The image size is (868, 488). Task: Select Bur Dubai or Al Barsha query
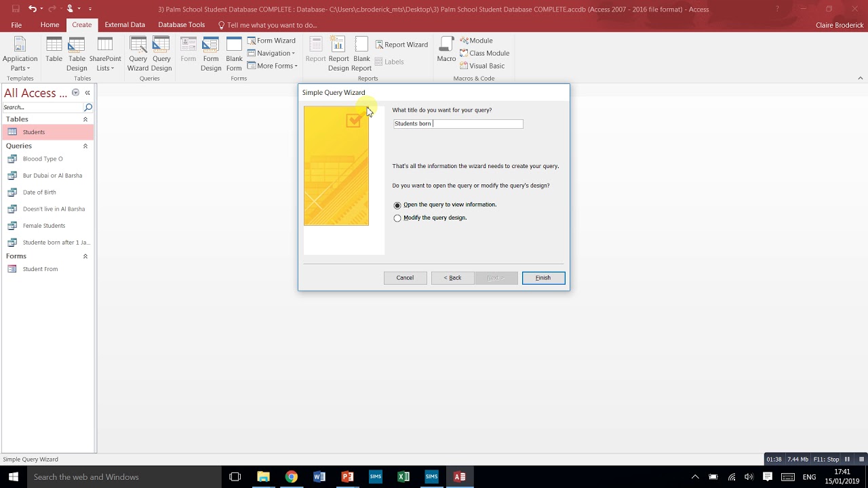coord(47,176)
